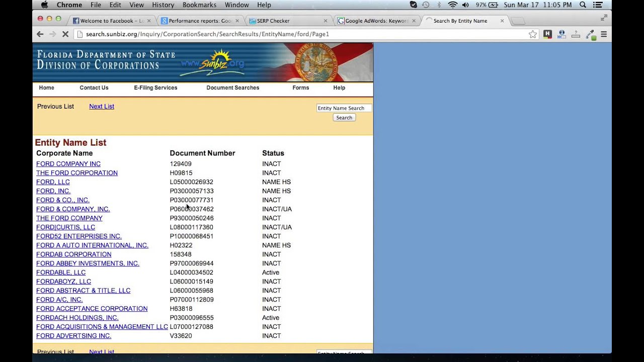Open Forms navigation item
Viewport: 644px width, 362px height.
[301, 87]
